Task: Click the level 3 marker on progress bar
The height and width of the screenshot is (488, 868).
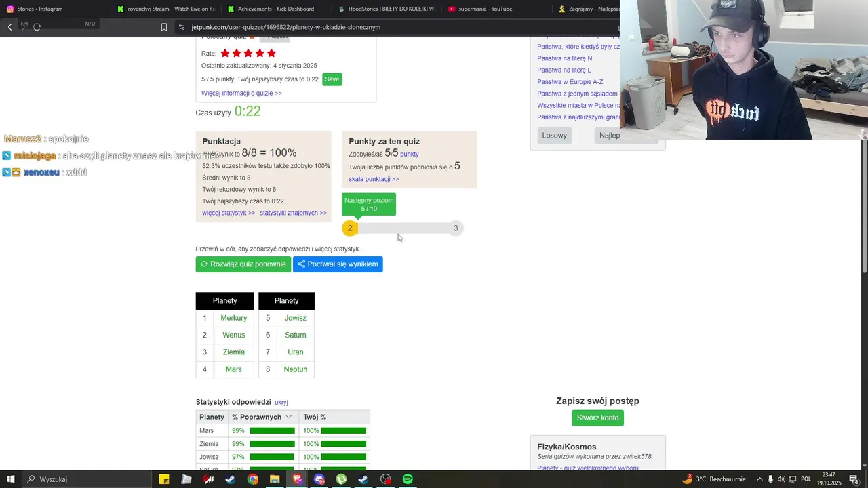Action: click(x=456, y=228)
